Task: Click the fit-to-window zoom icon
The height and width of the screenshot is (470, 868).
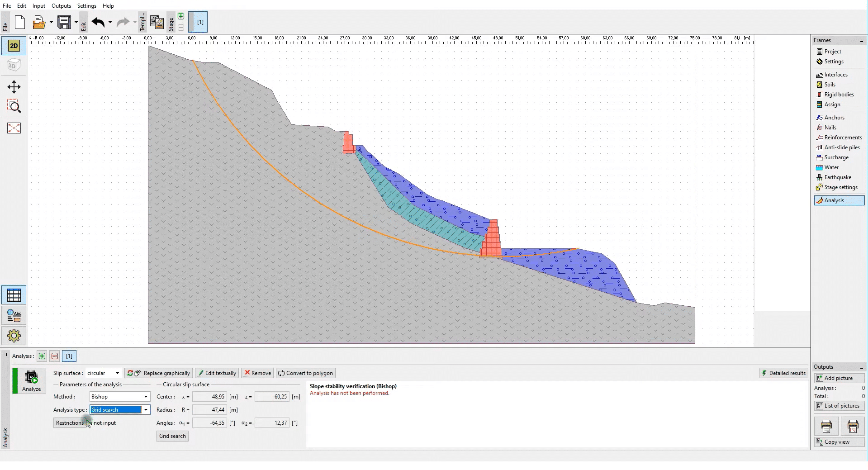Action: (x=14, y=128)
